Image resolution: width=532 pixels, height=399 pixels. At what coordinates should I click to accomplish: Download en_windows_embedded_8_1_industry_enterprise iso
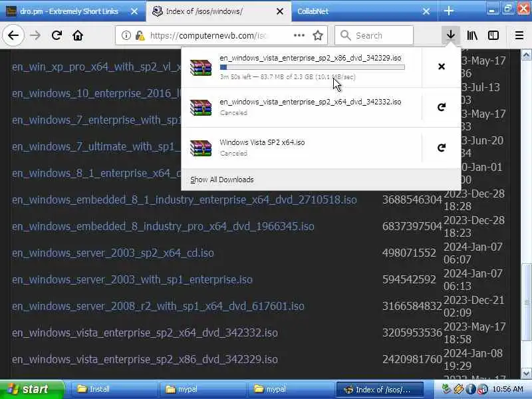184,200
